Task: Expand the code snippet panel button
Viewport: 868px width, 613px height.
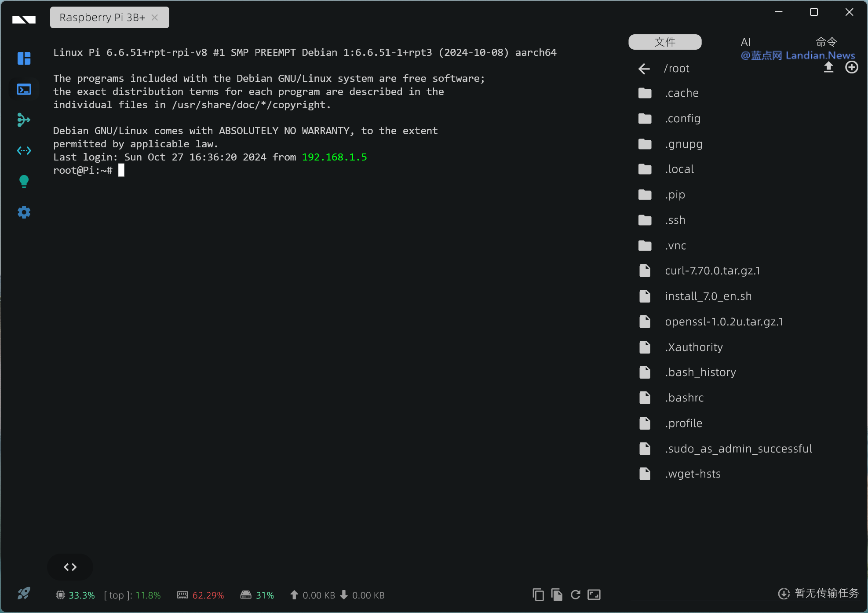Action: coord(70,567)
